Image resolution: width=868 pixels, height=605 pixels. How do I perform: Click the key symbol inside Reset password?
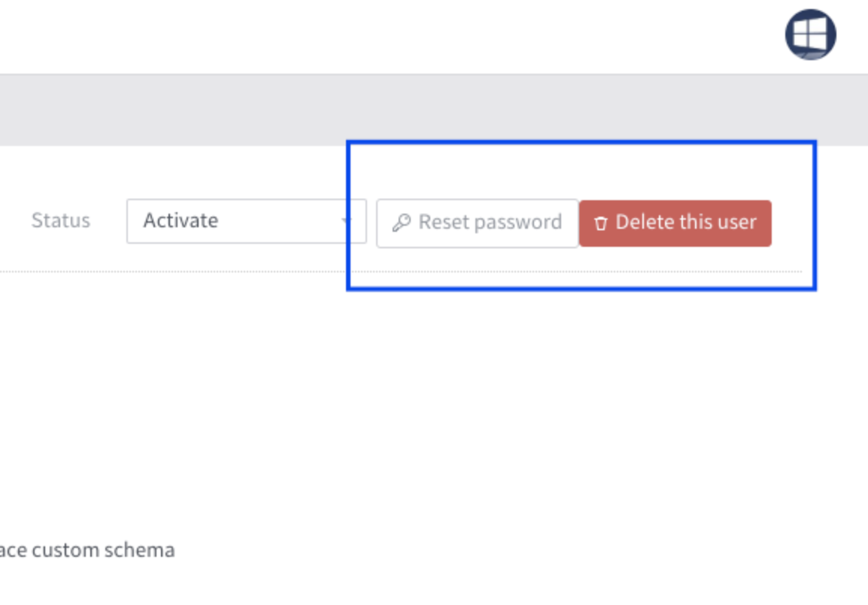[x=402, y=222]
